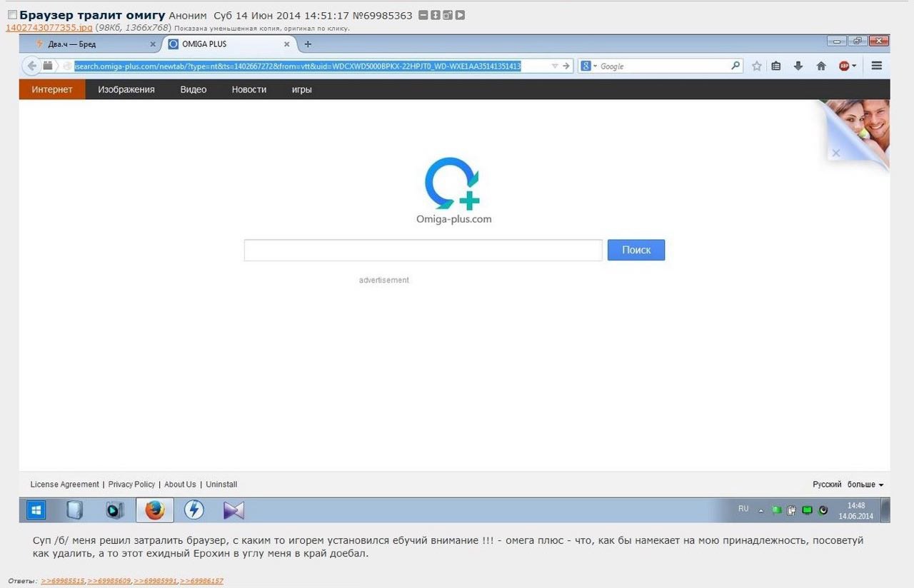
Task: Switch to the Новости tab
Action: coord(249,89)
